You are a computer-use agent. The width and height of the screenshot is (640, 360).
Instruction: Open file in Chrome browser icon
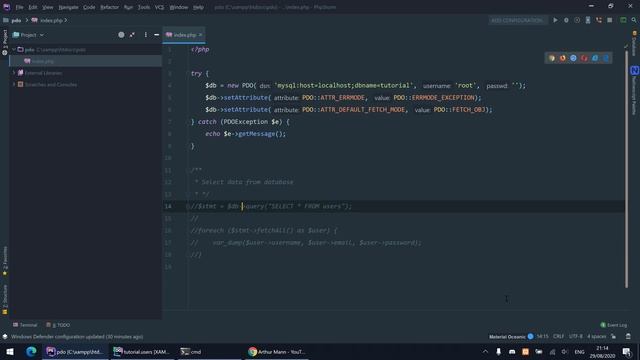point(552,58)
